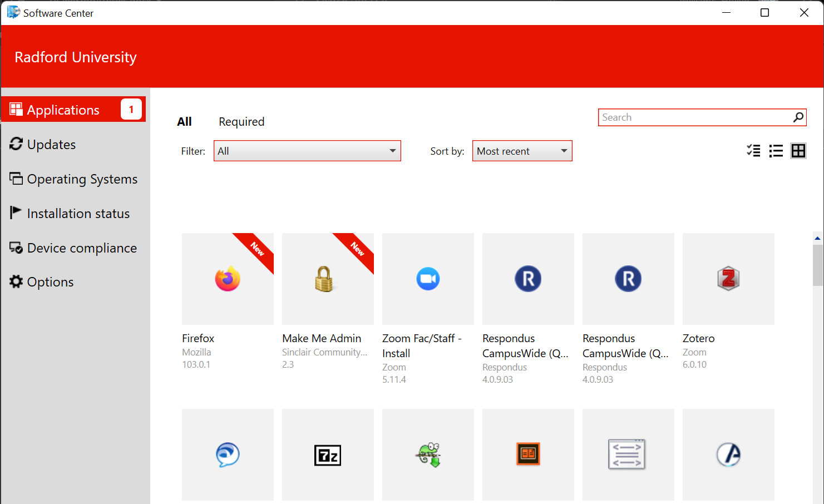824x504 pixels.
Task: Click the search magnifier icon
Action: [x=798, y=117]
